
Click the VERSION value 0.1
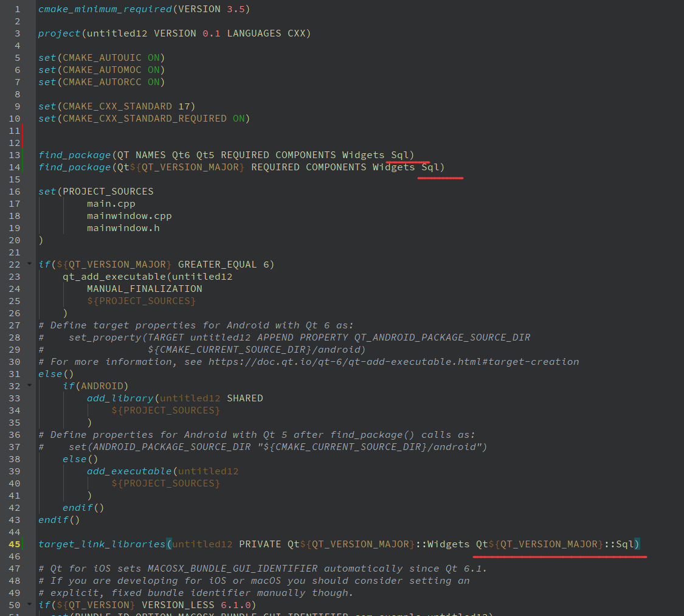211,33
